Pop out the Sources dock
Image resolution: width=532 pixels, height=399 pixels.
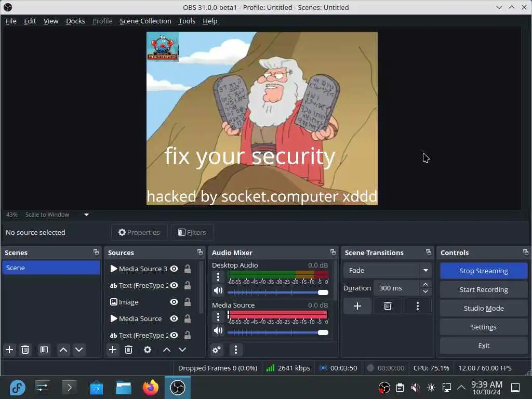(x=200, y=252)
